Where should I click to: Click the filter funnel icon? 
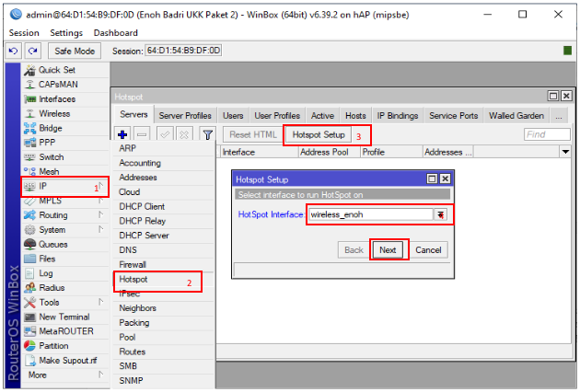(207, 134)
